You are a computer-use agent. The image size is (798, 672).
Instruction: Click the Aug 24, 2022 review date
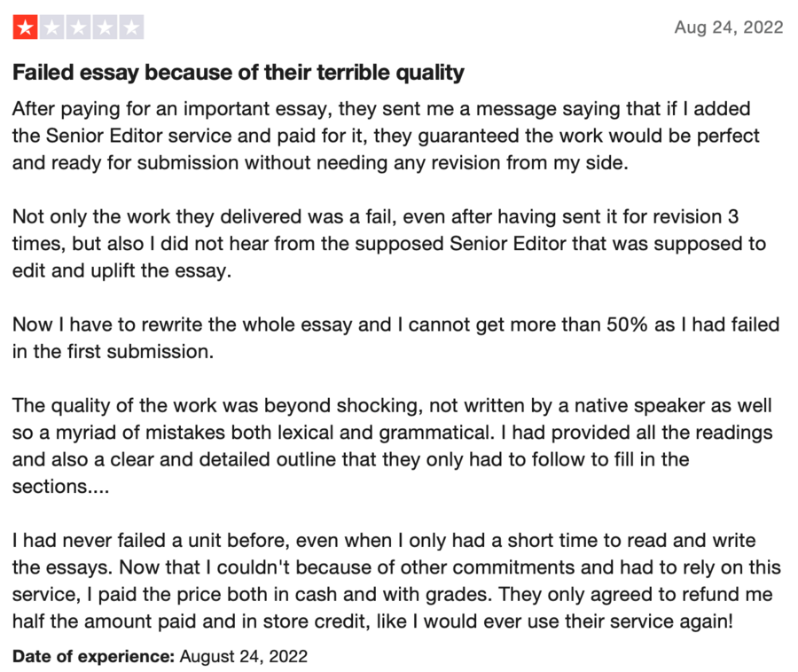(729, 27)
